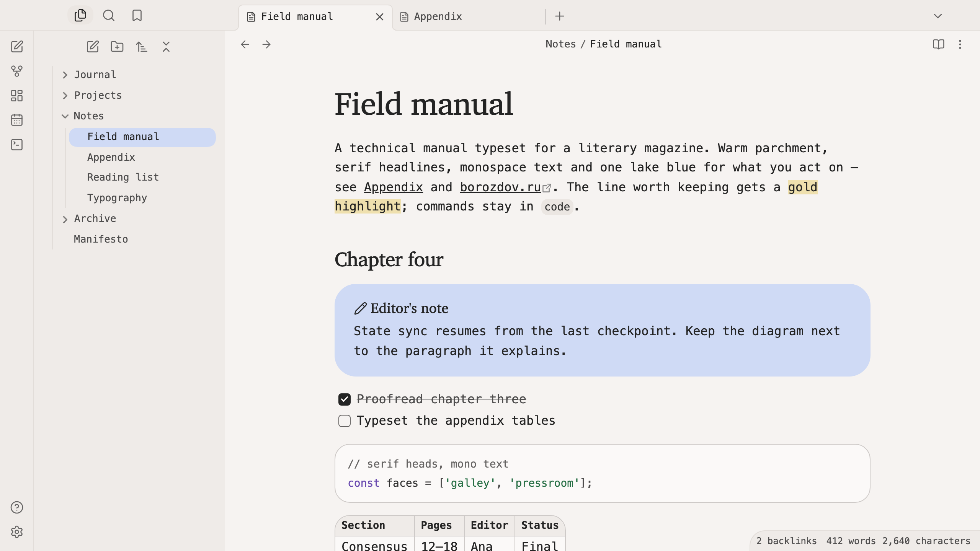Image resolution: width=980 pixels, height=551 pixels.
Task: Check Typeset the appendix tables task
Action: point(345,421)
